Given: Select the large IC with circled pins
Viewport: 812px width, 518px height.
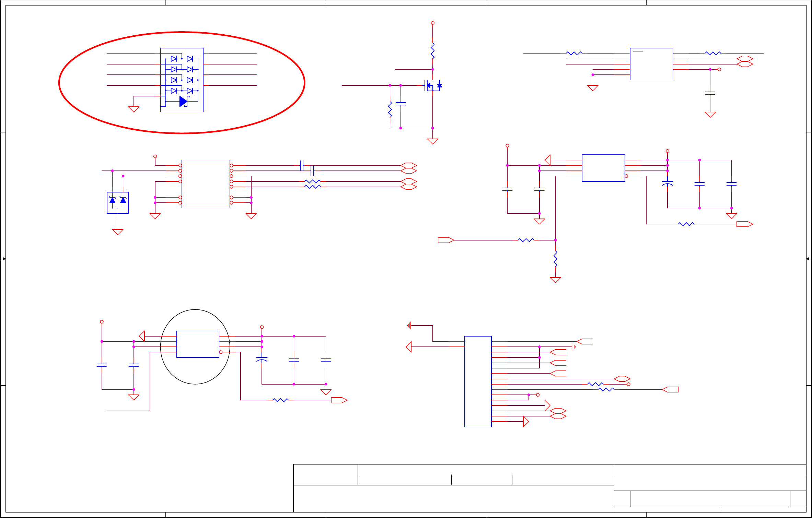Looking at the screenshot, I should pos(206,184).
